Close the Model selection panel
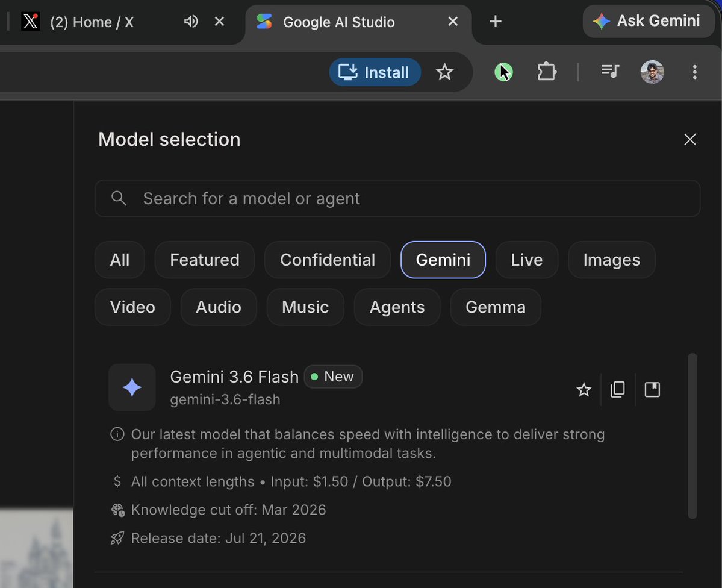Screen dimensions: 722x588 click(x=689, y=139)
